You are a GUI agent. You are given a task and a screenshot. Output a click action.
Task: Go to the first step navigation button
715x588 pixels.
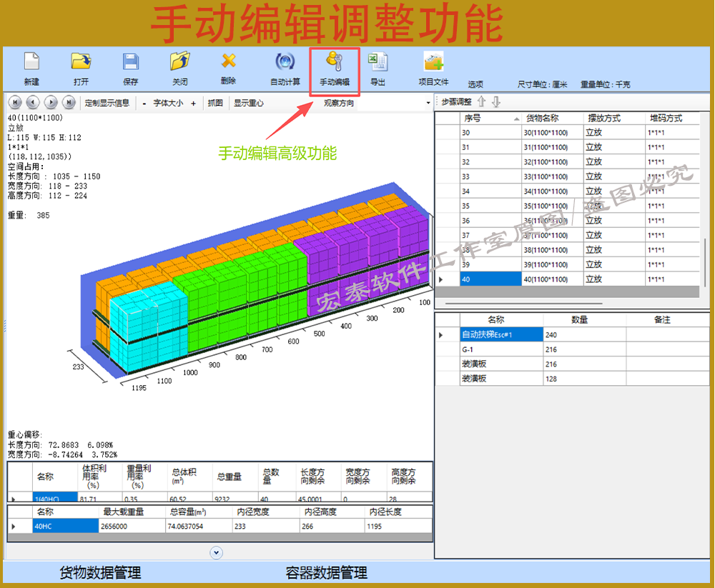[x=15, y=103]
